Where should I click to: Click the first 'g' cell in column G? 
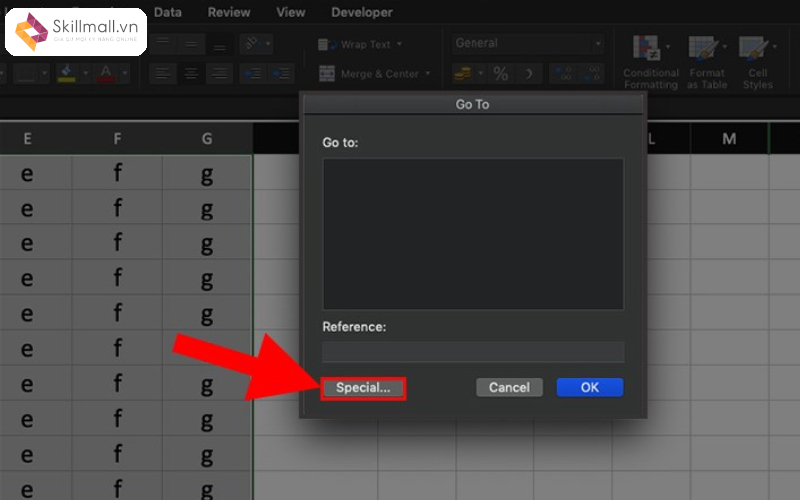[207, 173]
